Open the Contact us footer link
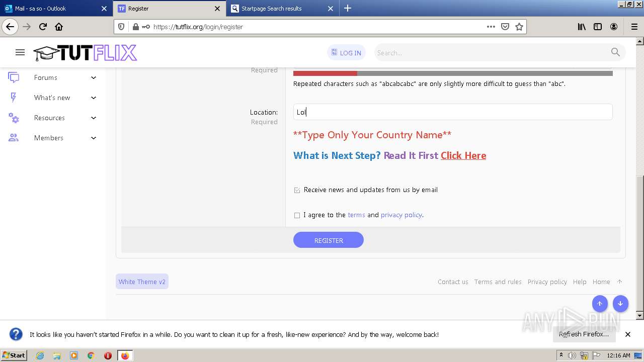The height and width of the screenshot is (362, 644). click(x=453, y=282)
